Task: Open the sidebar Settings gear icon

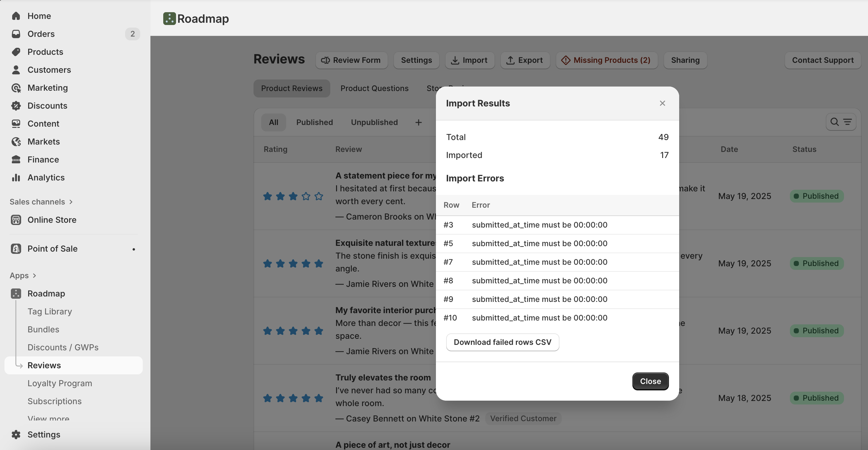Action: click(x=16, y=435)
